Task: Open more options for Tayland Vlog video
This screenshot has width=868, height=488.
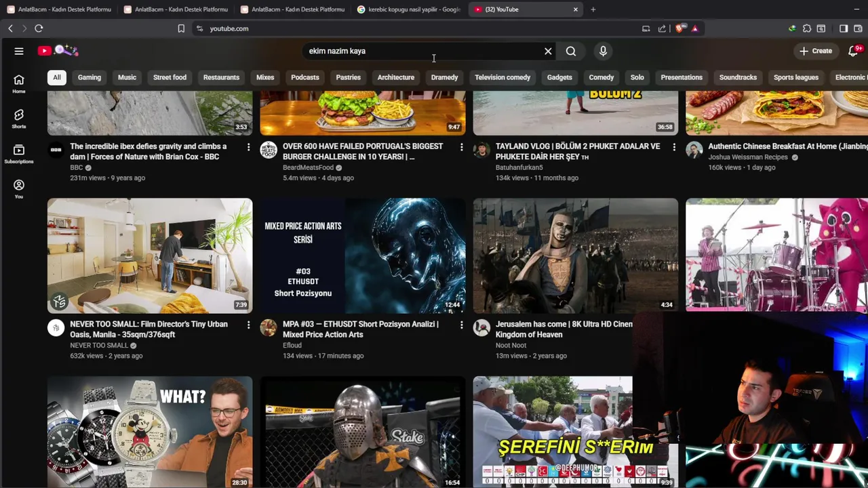Action: pyautogui.click(x=674, y=147)
